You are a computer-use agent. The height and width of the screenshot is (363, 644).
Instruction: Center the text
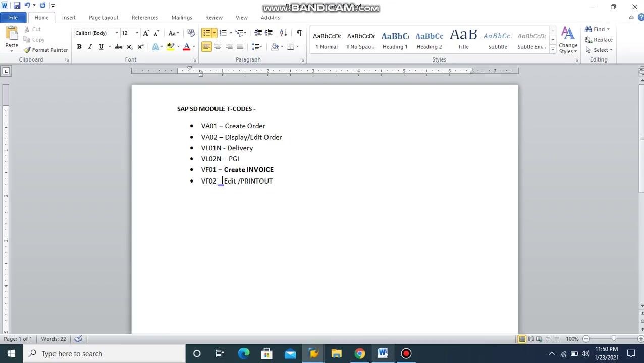218,47
